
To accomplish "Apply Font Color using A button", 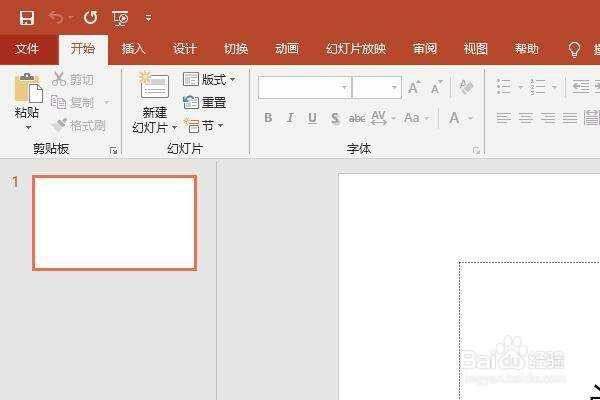I will click(x=454, y=118).
